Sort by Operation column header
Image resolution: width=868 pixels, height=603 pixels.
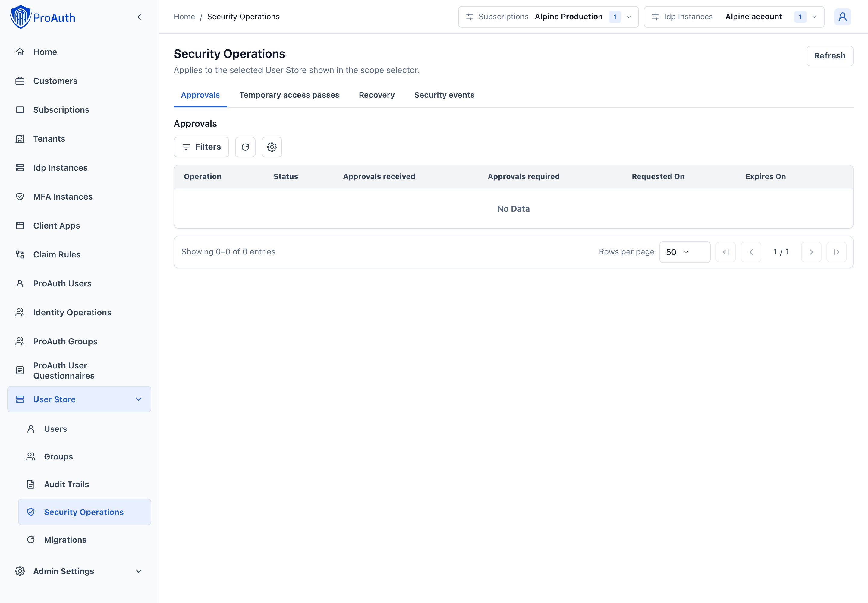click(x=203, y=176)
